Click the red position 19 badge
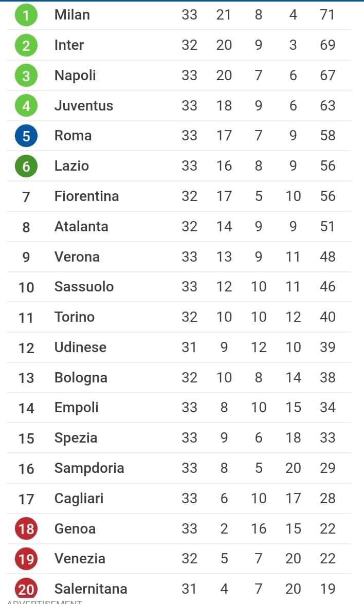The image size is (364, 604). 26,559
